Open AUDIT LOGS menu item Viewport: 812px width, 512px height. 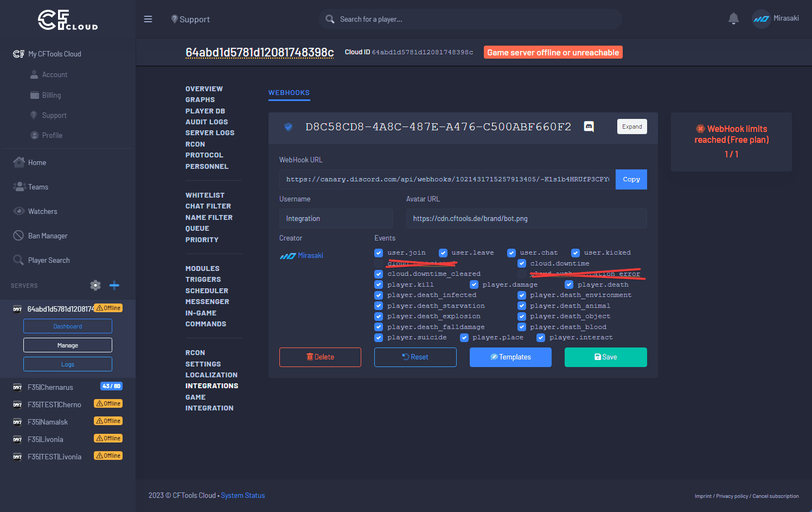207,122
